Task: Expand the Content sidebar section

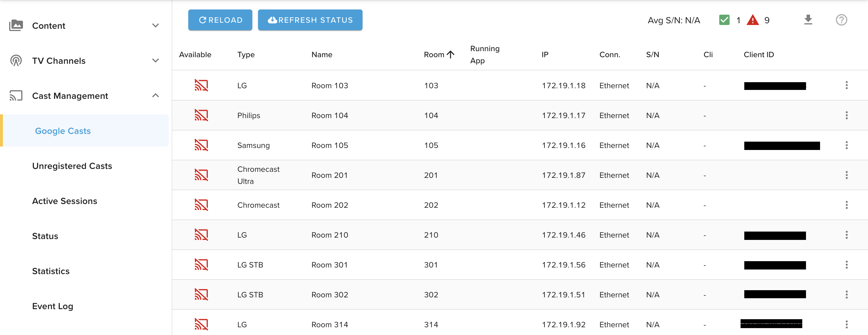Action: pos(155,26)
